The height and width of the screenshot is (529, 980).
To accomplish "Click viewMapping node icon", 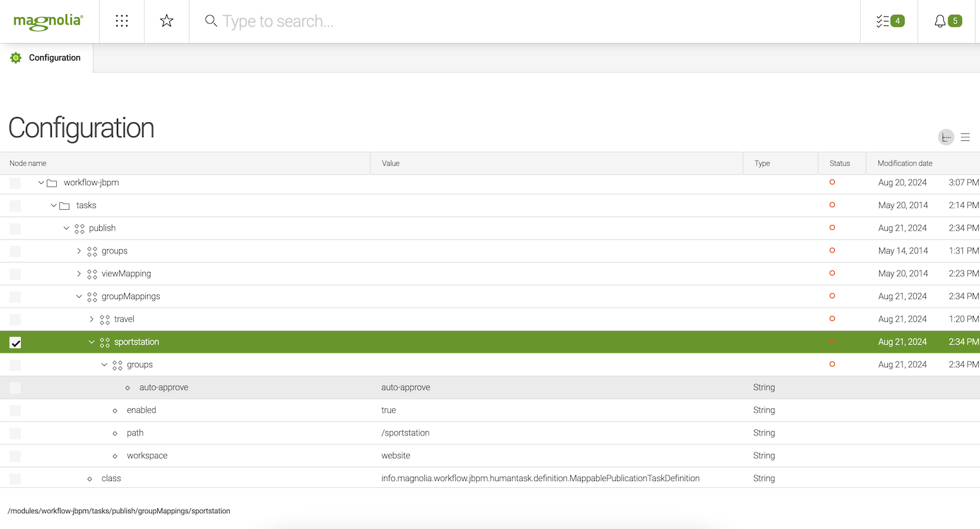I will [x=92, y=274].
